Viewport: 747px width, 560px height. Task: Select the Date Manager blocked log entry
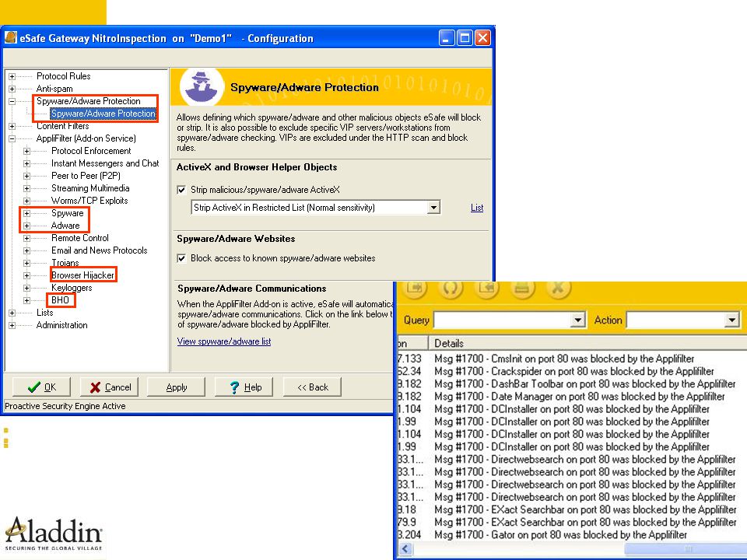579,396
